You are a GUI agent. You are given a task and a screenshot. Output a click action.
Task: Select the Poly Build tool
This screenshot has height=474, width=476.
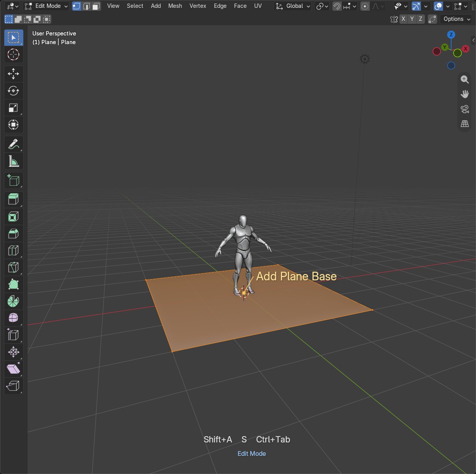[13, 284]
